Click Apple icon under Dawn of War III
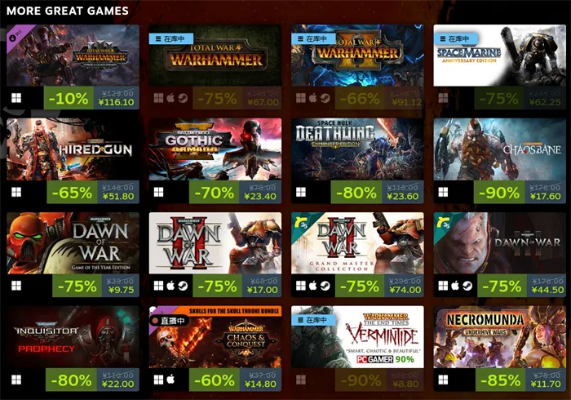 pyautogui.click(x=455, y=286)
